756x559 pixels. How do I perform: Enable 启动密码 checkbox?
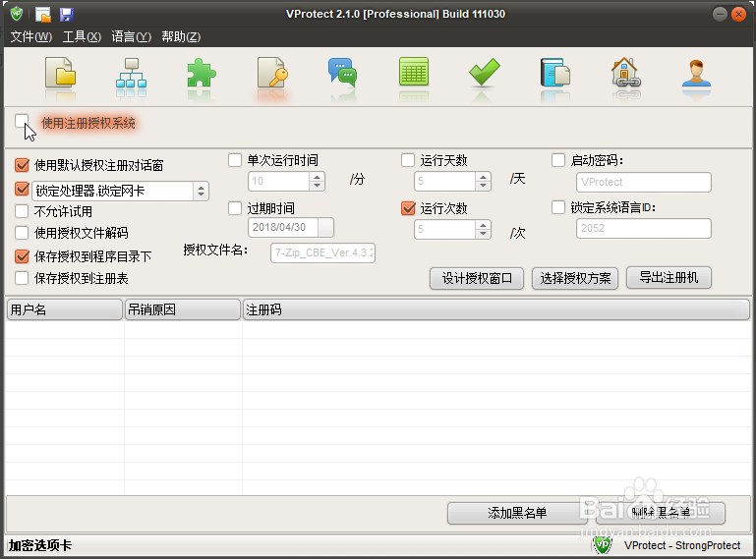tap(558, 160)
